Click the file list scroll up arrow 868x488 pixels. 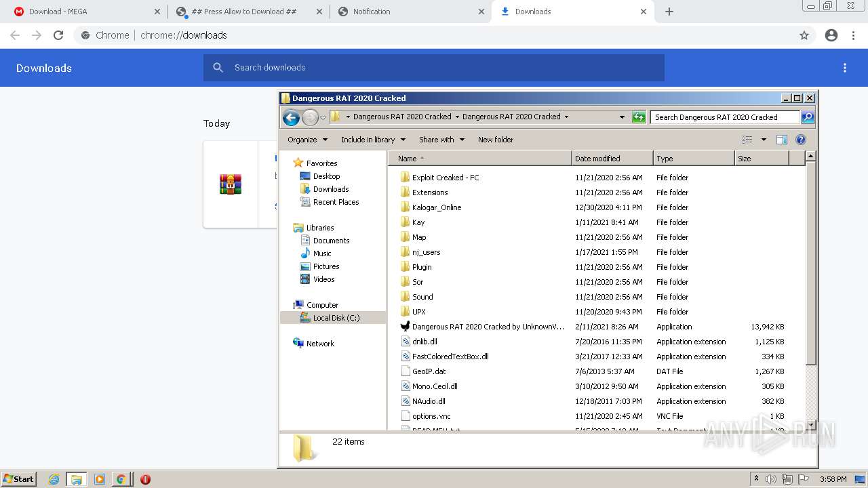(x=810, y=157)
